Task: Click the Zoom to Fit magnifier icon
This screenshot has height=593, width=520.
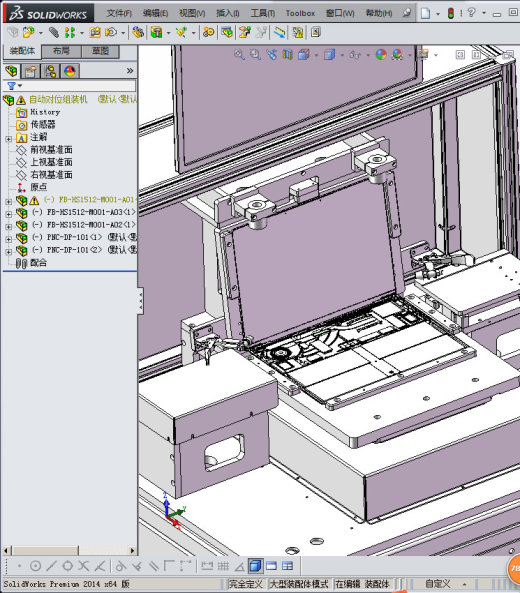Action: [239, 55]
